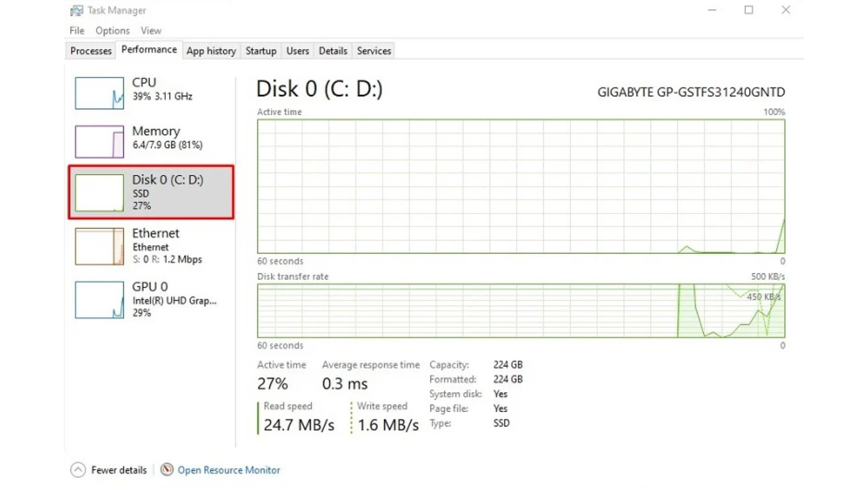Image resolution: width=868 pixels, height=488 pixels.
Task: Switch to the Details tab
Action: click(x=333, y=51)
